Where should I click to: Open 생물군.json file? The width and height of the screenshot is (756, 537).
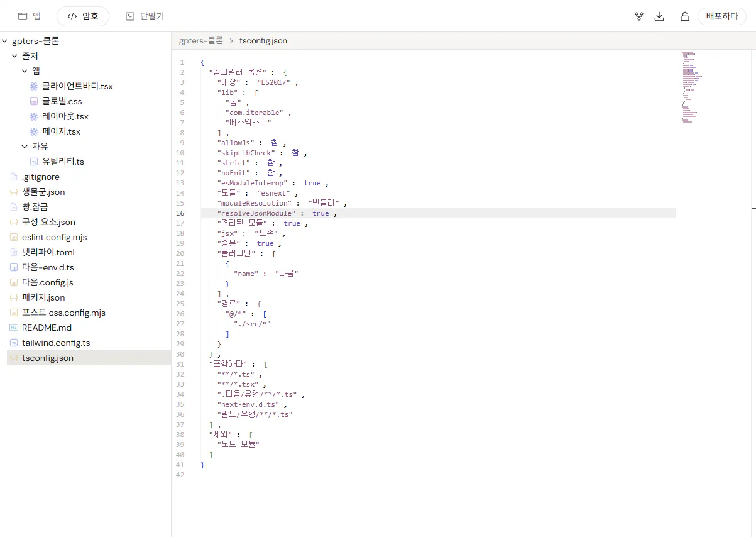pyautogui.click(x=43, y=192)
